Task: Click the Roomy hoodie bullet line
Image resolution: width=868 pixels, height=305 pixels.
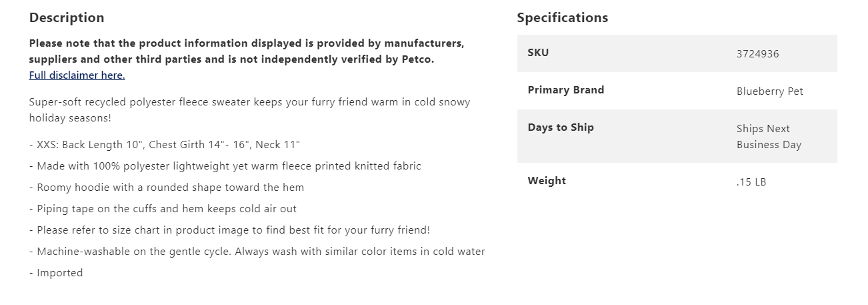Action: [167, 188]
